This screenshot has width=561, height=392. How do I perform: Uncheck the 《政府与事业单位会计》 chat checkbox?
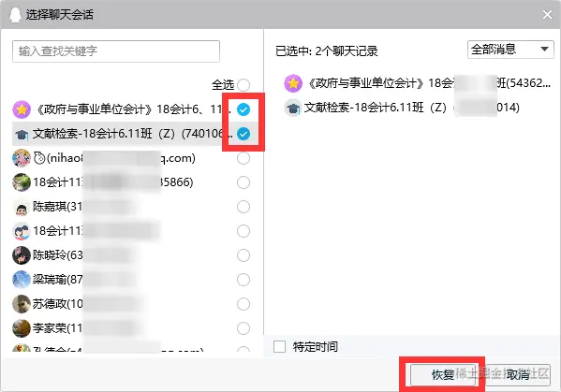tap(244, 109)
